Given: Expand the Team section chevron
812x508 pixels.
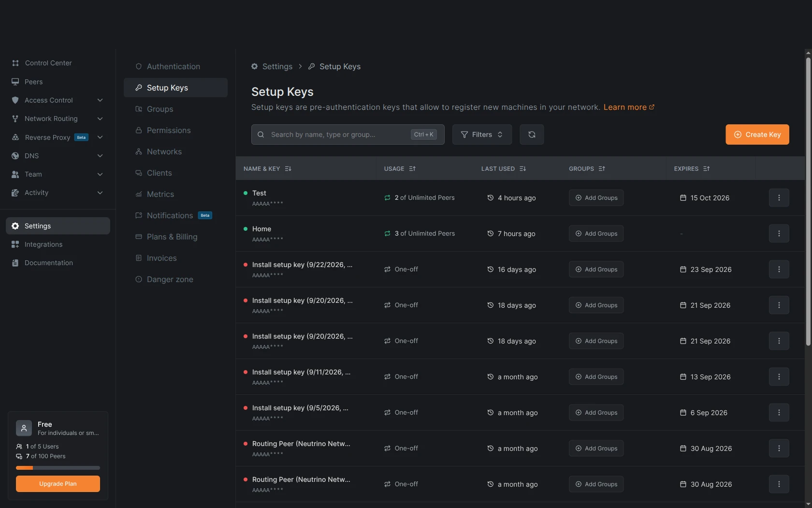Looking at the screenshot, I should 100,174.
